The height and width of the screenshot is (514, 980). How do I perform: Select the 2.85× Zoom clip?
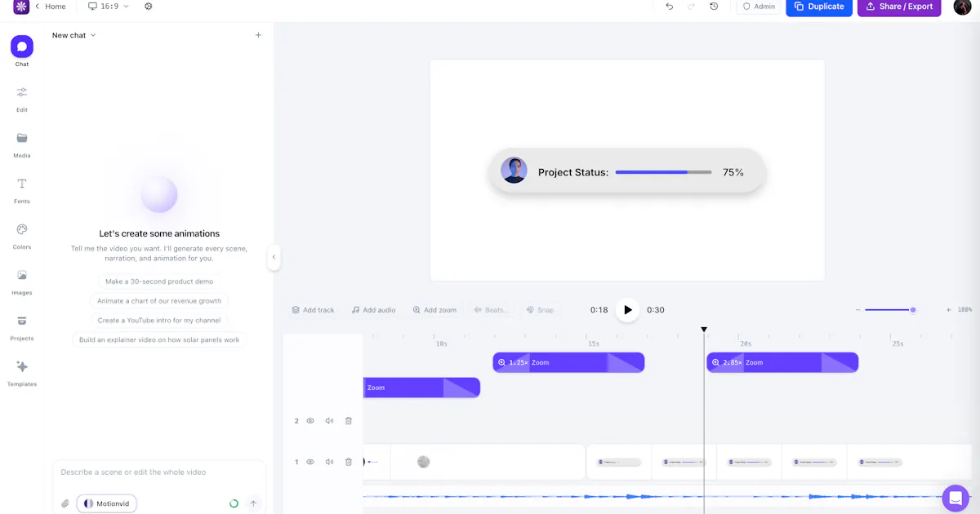[x=782, y=362]
